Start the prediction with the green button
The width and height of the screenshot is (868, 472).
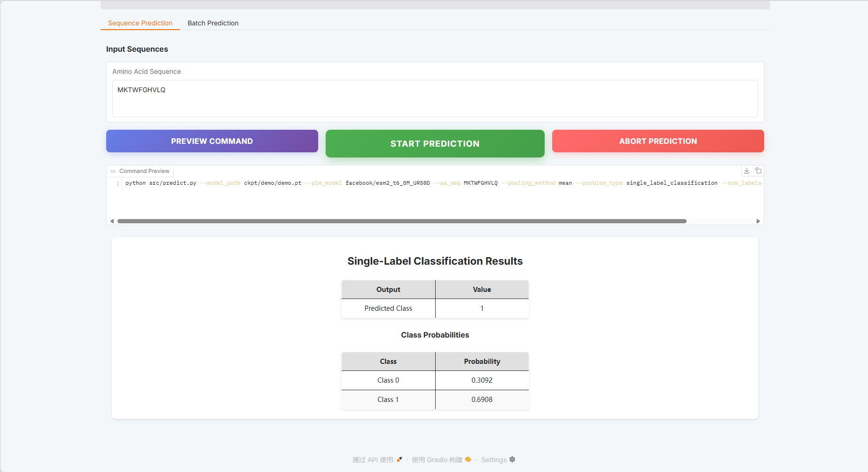click(435, 144)
